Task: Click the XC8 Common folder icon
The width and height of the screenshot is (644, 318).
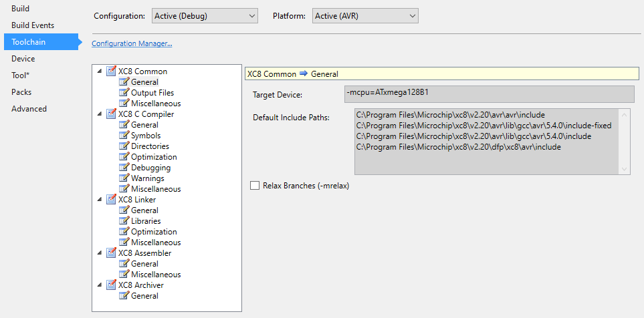Action: pyautogui.click(x=111, y=71)
